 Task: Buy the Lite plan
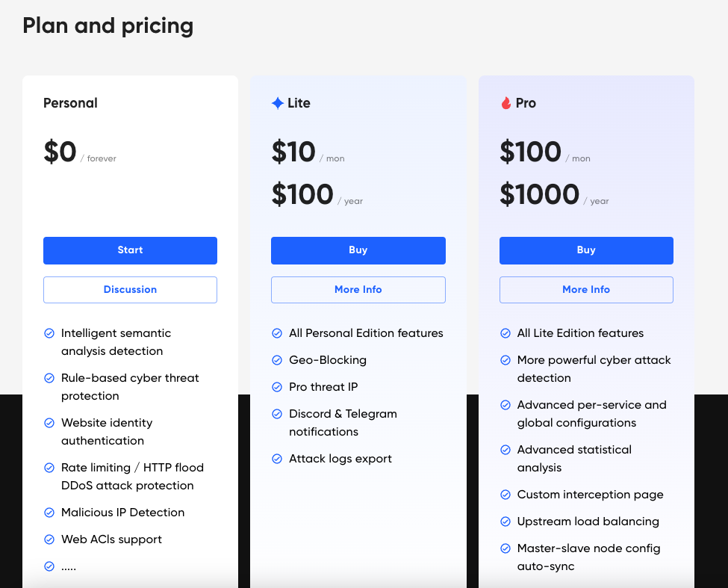click(358, 250)
